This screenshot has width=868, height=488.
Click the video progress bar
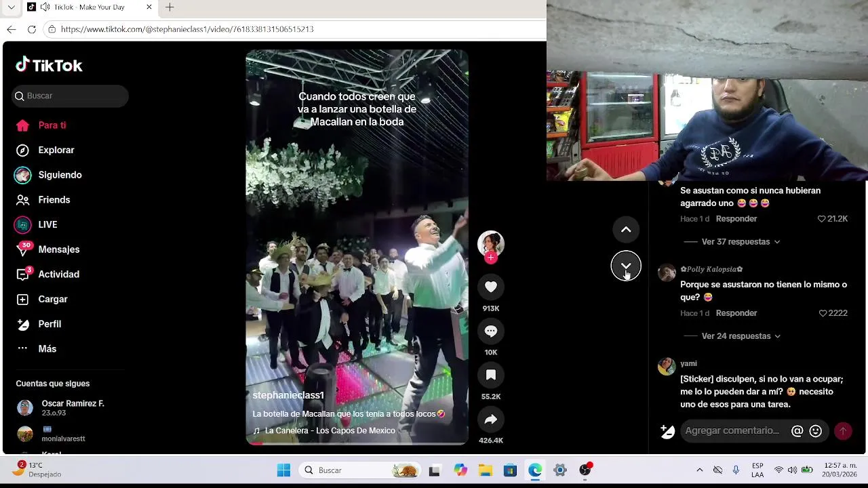point(357,443)
